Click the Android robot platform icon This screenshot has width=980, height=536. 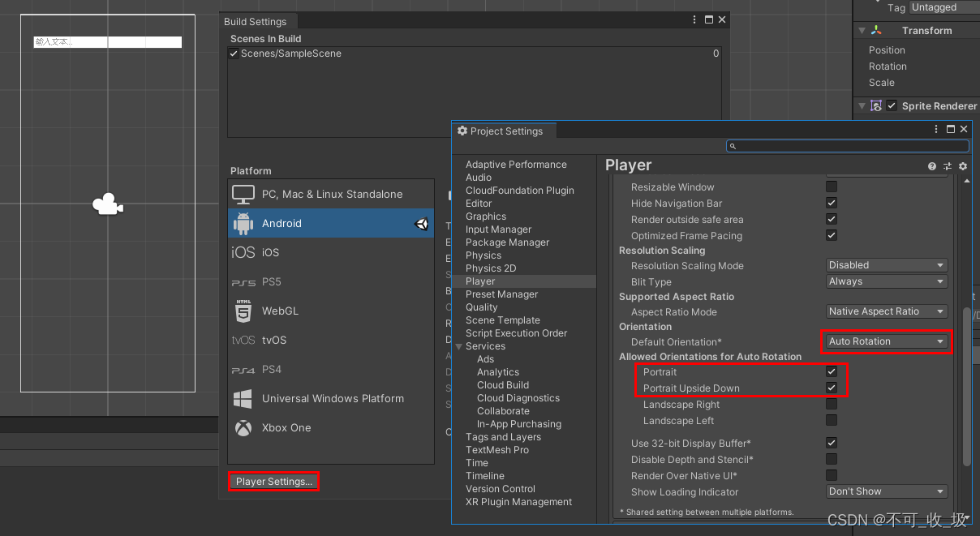click(x=243, y=224)
